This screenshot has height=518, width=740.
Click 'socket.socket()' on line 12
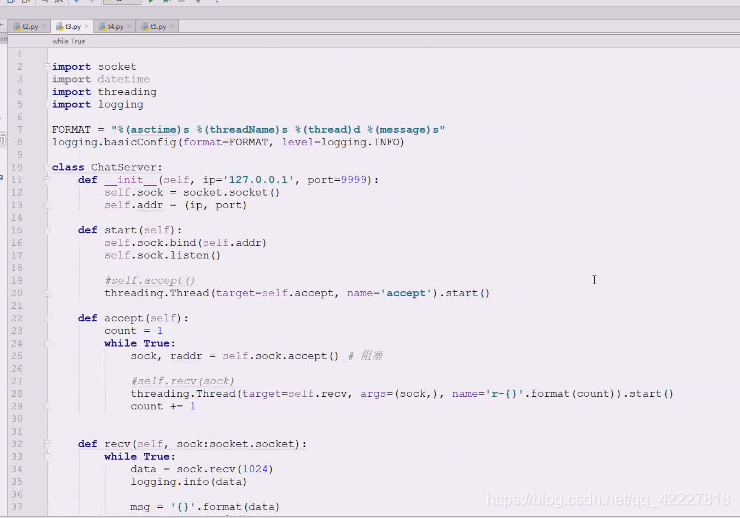point(231,192)
